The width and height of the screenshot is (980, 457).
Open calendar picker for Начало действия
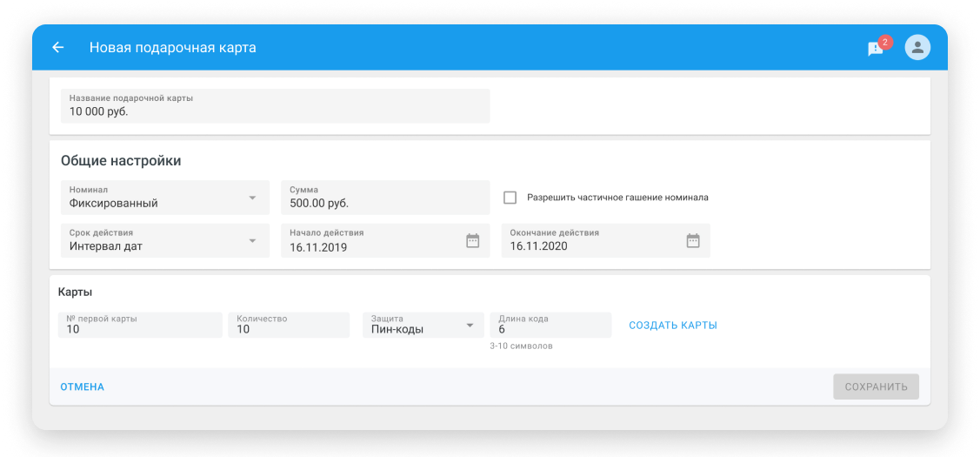(x=472, y=241)
